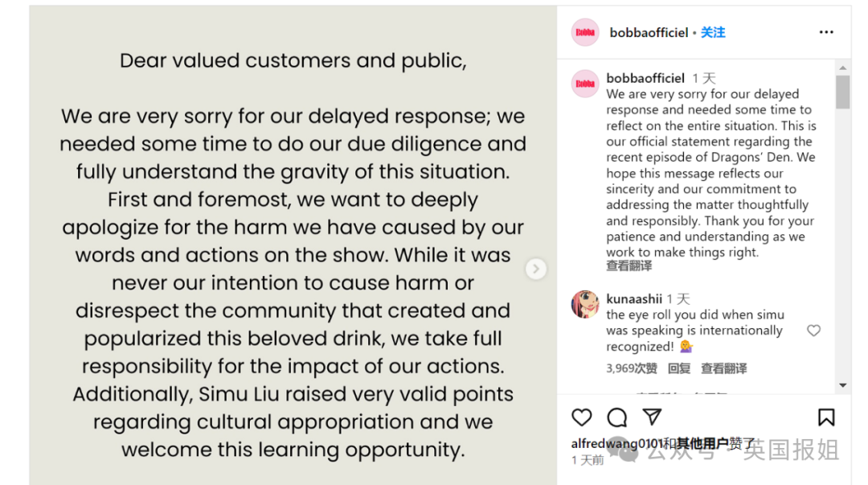The image size is (868, 485).
Task: Open kunaashii's profile avatar
Action: point(585,305)
